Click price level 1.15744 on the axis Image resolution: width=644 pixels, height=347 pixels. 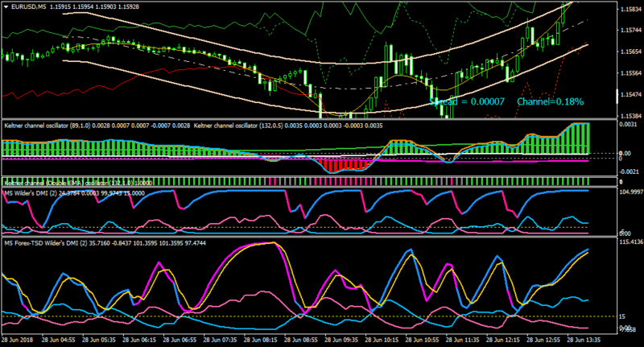pos(632,31)
